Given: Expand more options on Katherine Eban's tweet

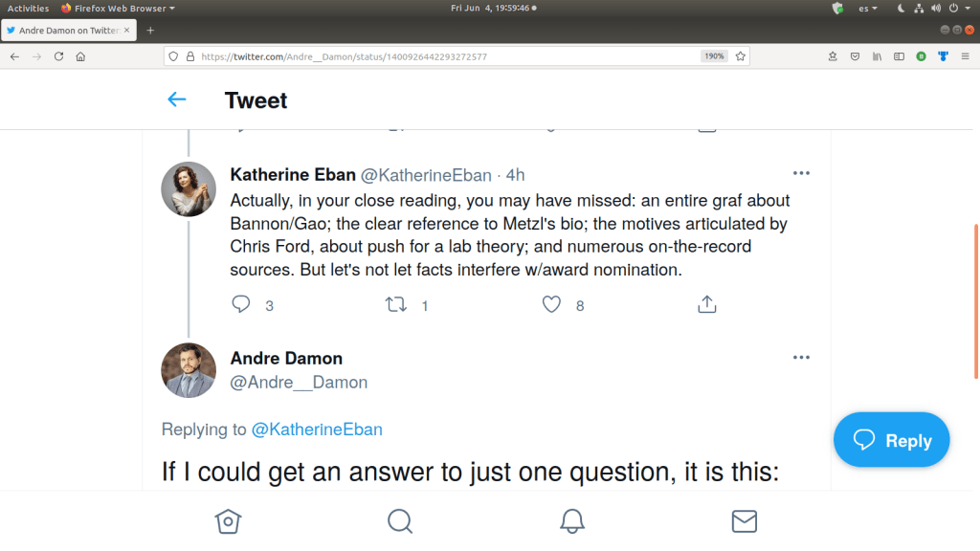Looking at the screenshot, I should (801, 173).
